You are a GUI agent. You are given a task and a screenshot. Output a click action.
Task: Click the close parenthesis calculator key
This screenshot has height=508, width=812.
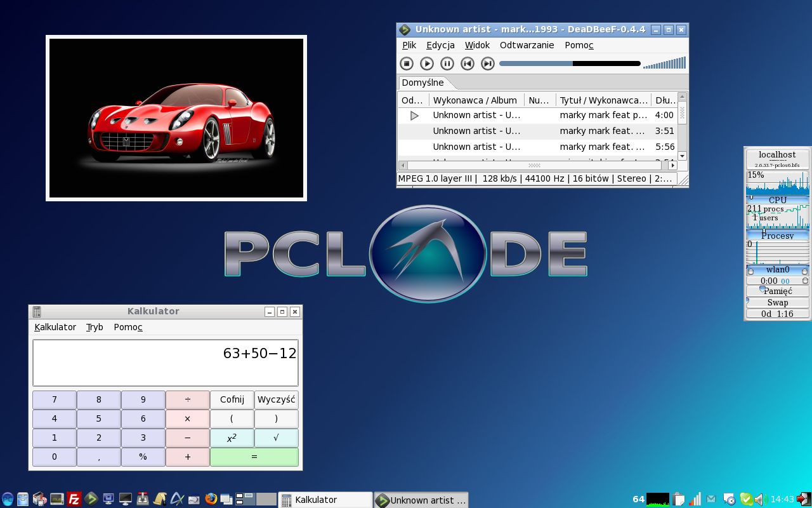click(277, 418)
